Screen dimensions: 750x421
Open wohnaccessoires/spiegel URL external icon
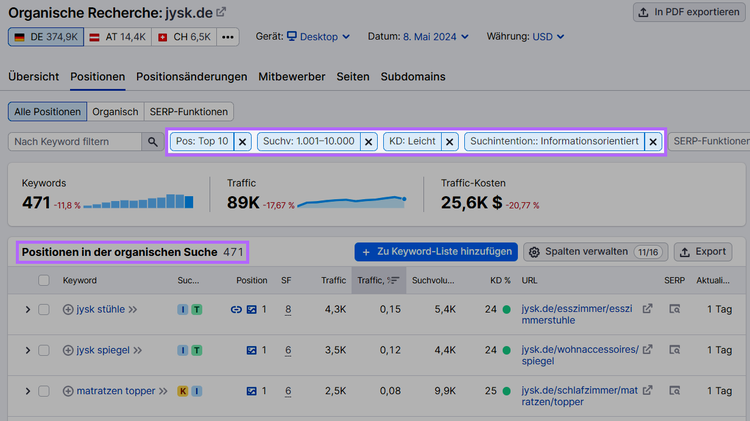[647, 350]
